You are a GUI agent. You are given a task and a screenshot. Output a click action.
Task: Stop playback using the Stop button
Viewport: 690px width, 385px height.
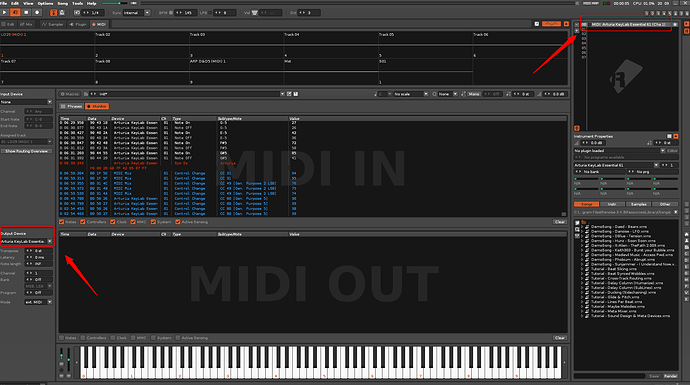coord(26,13)
